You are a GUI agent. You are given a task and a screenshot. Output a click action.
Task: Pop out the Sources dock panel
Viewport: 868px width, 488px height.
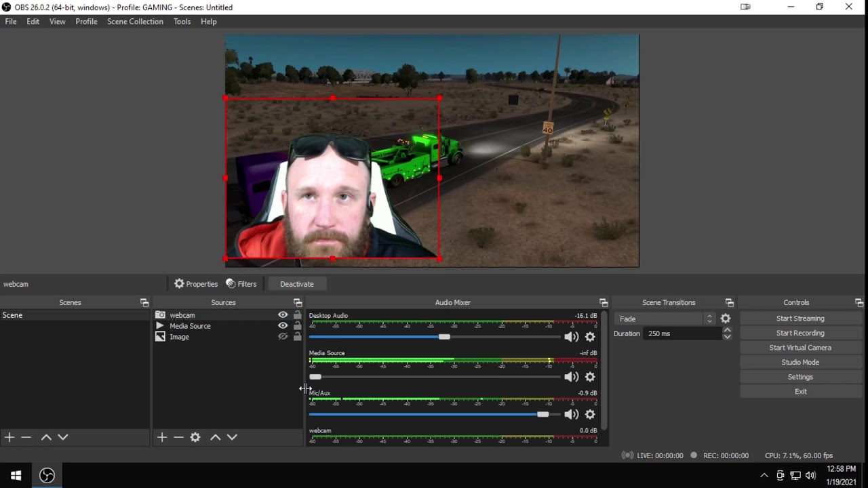(x=298, y=302)
